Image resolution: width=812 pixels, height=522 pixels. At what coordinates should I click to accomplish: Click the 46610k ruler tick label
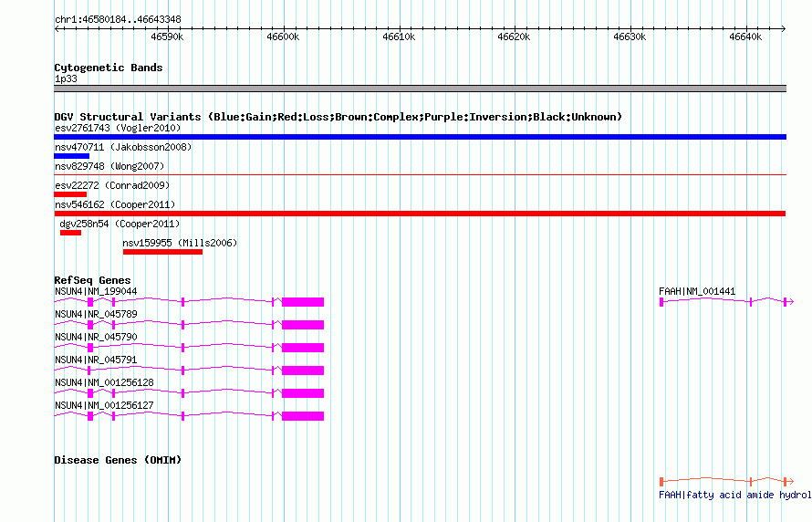click(399, 37)
